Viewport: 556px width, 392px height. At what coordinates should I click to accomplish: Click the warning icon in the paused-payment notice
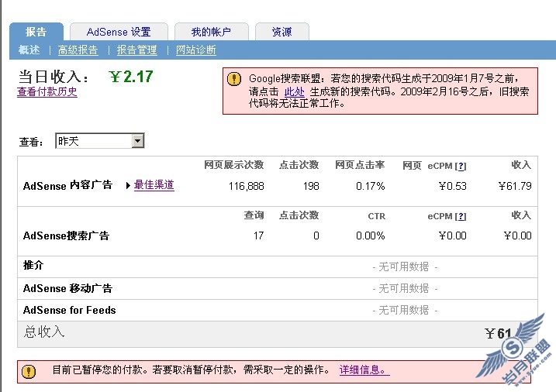click(x=29, y=371)
